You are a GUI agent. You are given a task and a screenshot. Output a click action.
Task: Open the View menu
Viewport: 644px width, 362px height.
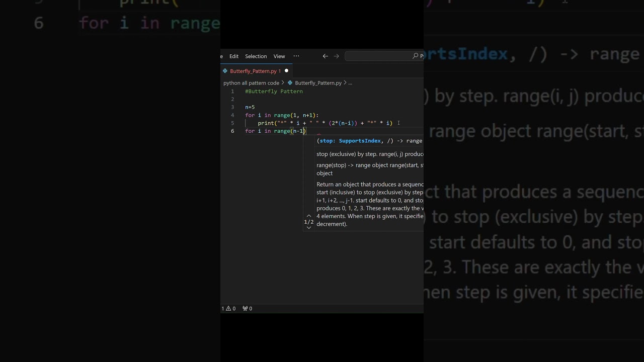(x=279, y=56)
